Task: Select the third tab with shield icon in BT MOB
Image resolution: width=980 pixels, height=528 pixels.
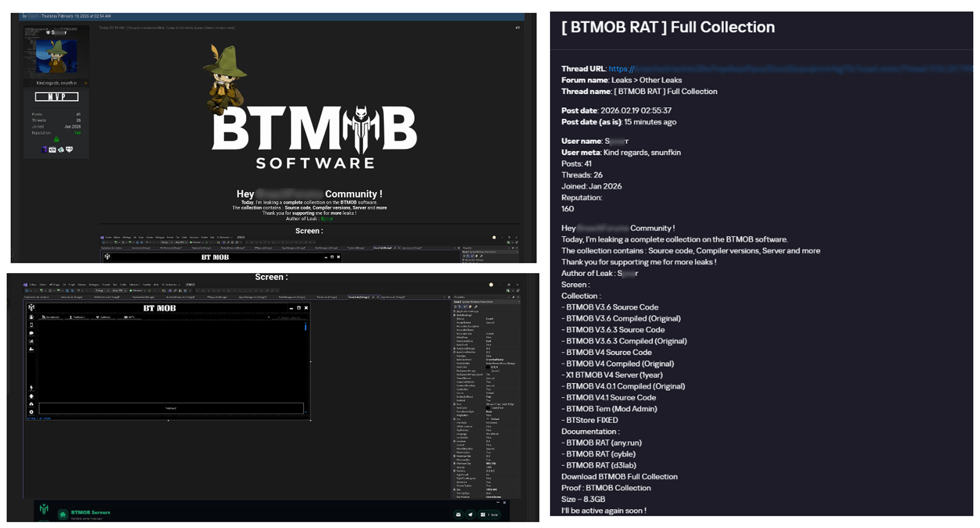Action: (103, 317)
